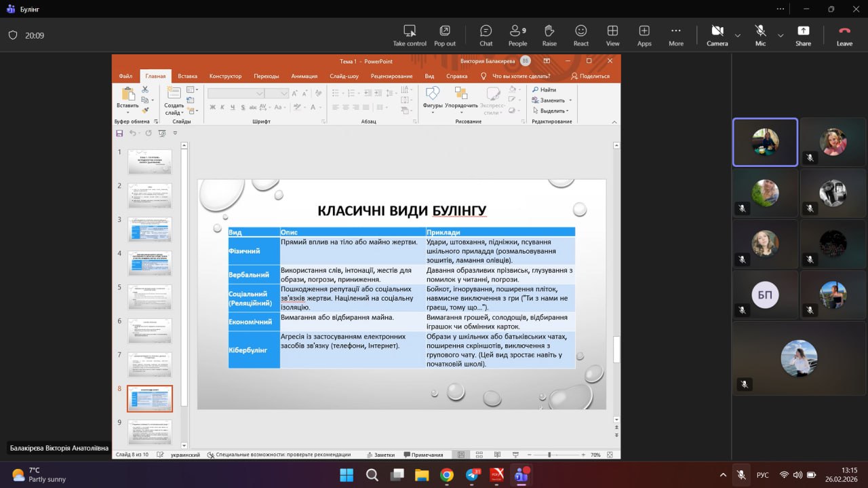Viewport: 868px width, 488px height.
Task: Open Google Chrome from the taskbar
Action: (446, 475)
